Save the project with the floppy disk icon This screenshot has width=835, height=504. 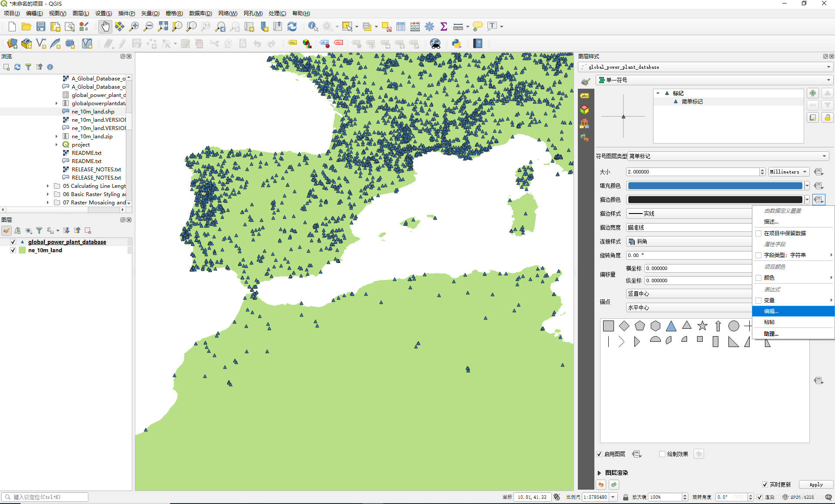pos(40,27)
